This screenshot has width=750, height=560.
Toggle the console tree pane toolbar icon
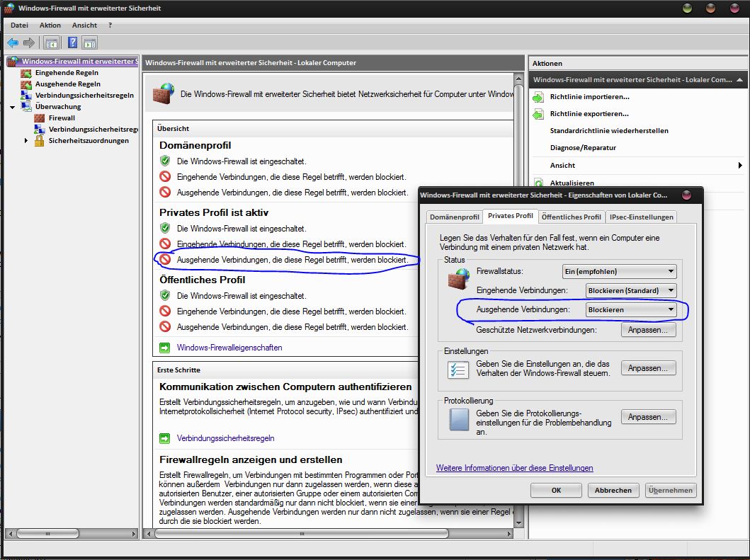click(x=52, y=43)
